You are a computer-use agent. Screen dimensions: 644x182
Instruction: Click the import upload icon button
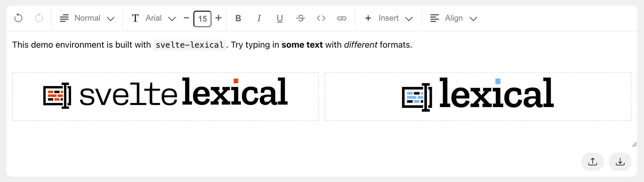[x=593, y=162]
